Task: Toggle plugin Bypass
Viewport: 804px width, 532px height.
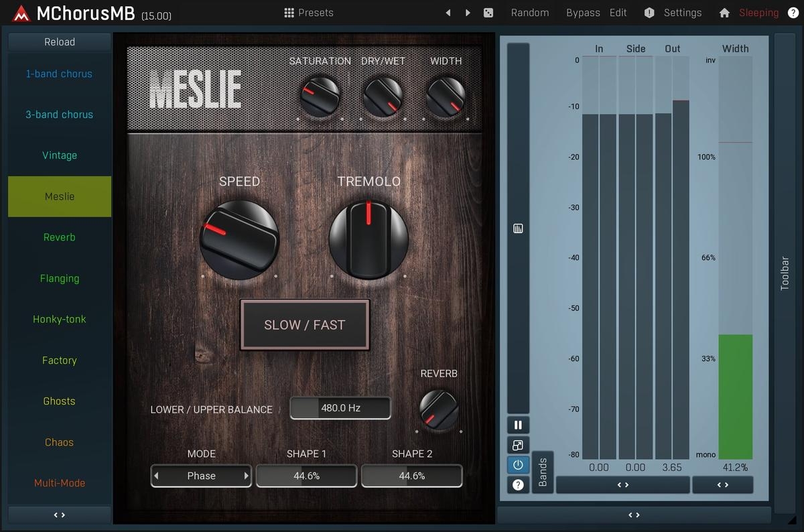Action: [583, 13]
